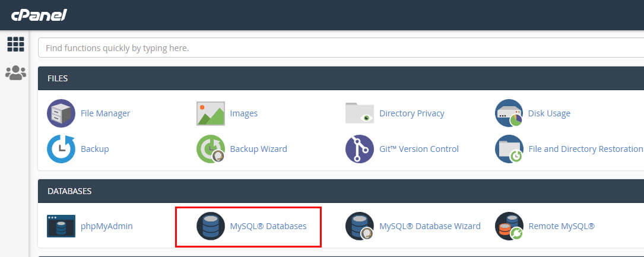Click the File and Directory Restoration icon
The height and width of the screenshot is (257, 644).
509,148
